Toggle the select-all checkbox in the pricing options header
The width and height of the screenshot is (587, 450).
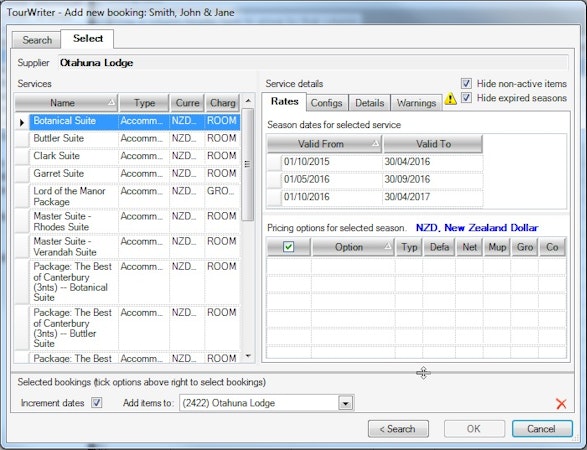[288, 247]
